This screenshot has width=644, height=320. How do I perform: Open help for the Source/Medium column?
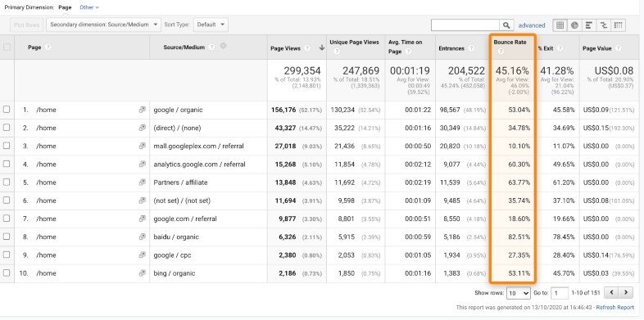(x=211, y=47)
